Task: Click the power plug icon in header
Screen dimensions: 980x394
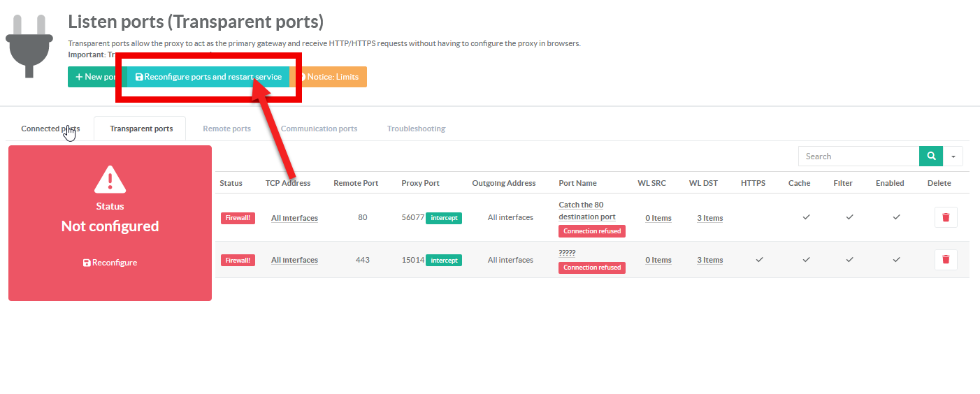Action: [29, 45]
